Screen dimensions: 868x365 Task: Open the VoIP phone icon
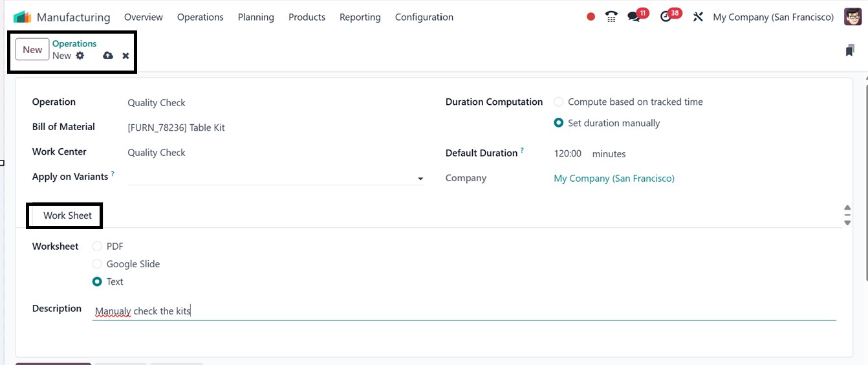click(611, 17)
